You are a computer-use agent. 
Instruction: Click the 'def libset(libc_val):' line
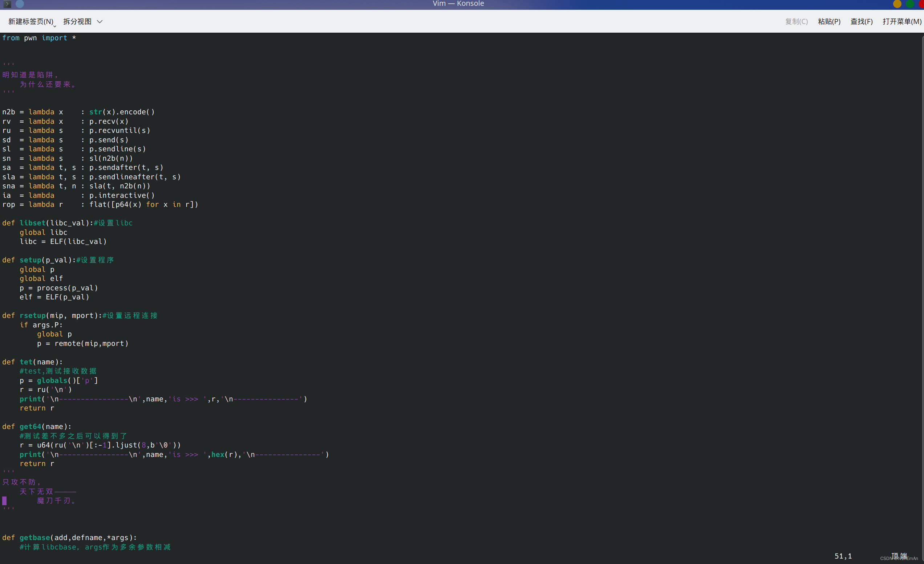click(68, 223)
